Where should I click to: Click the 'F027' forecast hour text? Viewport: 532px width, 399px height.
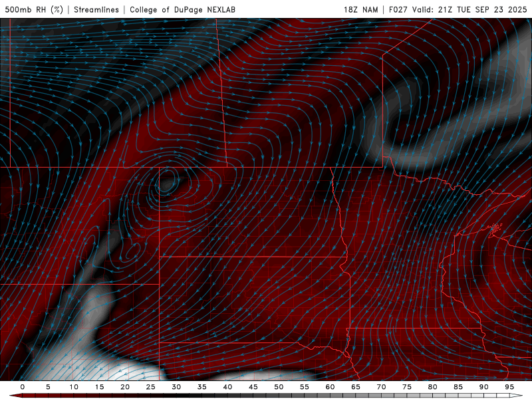(398, 9)
